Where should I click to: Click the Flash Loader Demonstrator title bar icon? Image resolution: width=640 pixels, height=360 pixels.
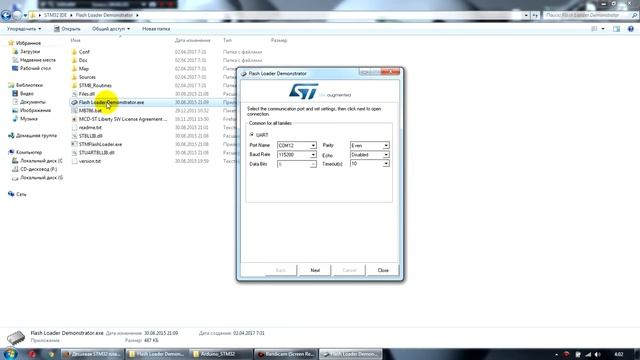click(x=244, y=74)
